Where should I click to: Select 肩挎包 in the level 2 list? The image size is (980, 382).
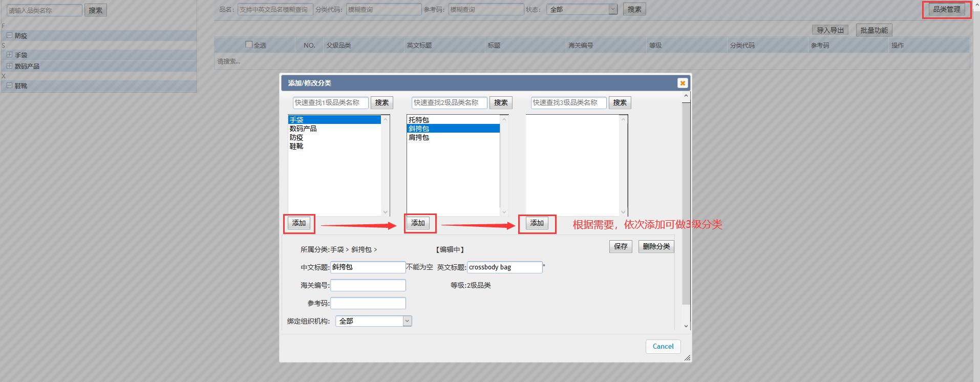coord(419,137)
